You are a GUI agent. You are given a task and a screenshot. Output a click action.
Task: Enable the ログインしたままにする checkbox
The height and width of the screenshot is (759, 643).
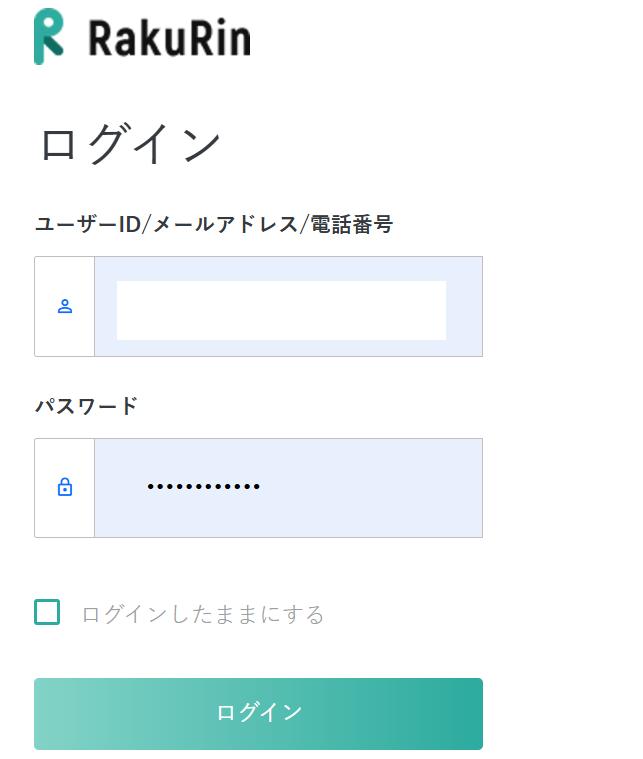tap(47, 612)
